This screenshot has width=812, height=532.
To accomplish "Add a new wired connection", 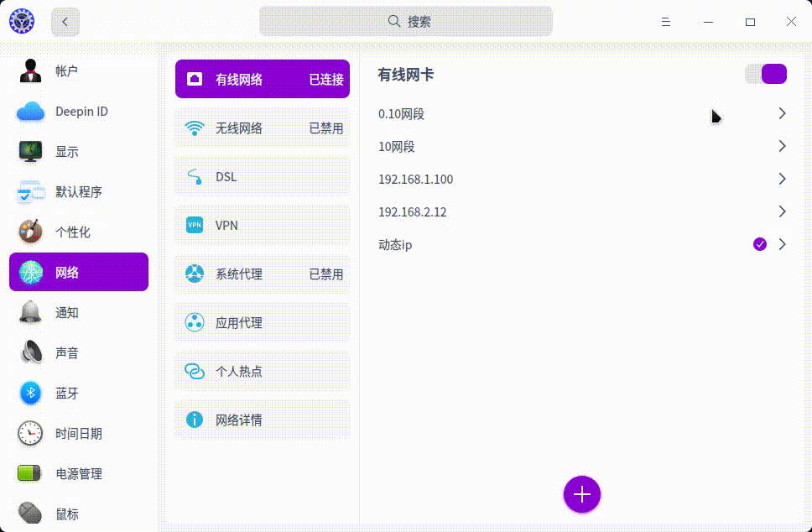I will 582,494.
